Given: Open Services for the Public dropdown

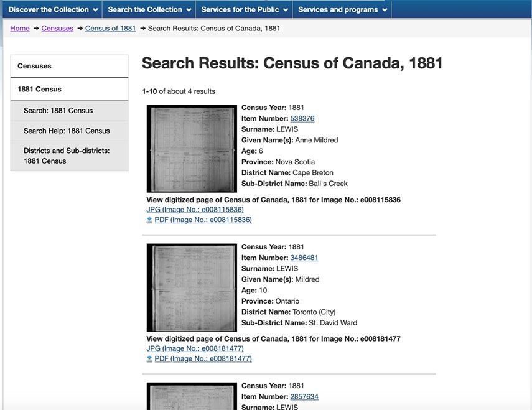Looking at the screenshot, I should [245, 9].
